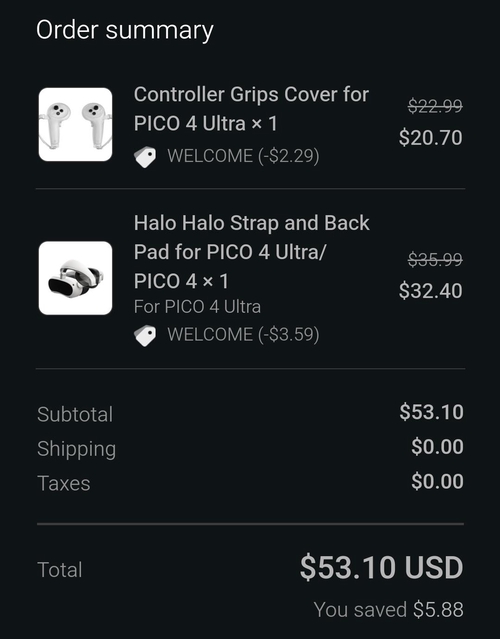The height and width of the screenshot is (639, 500).
Task: Select the Controller Grips Cover for PICO 4 Ultra title
Action: pos(251,109)
